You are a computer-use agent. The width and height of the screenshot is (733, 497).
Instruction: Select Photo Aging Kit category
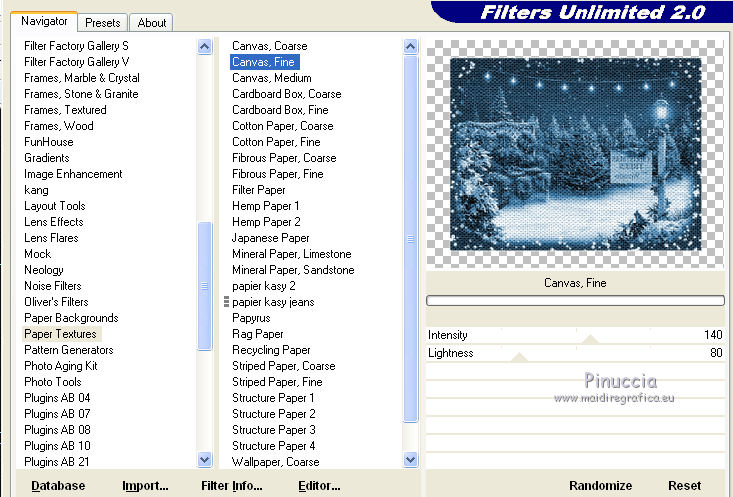(x=61, y=366)
